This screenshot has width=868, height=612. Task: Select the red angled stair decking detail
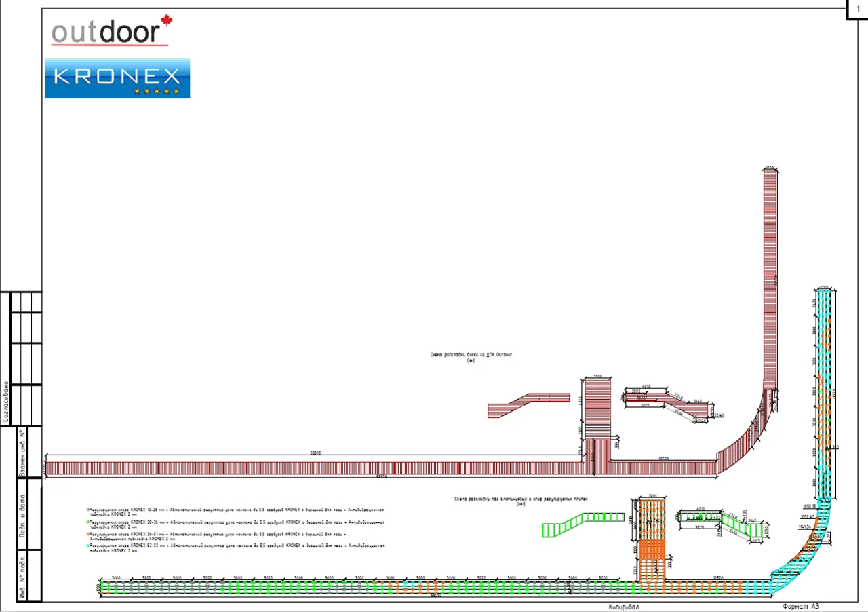(528, 404)
